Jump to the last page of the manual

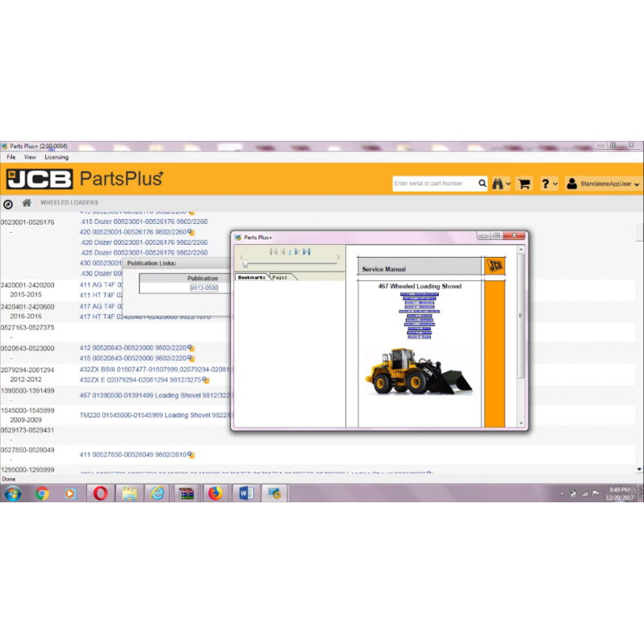[306, 251]
